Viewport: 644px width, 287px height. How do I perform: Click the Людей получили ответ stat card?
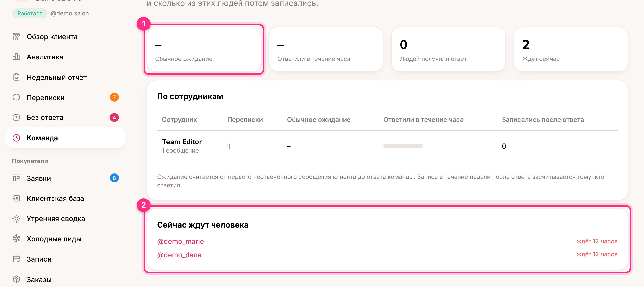(x=449, y=49)
